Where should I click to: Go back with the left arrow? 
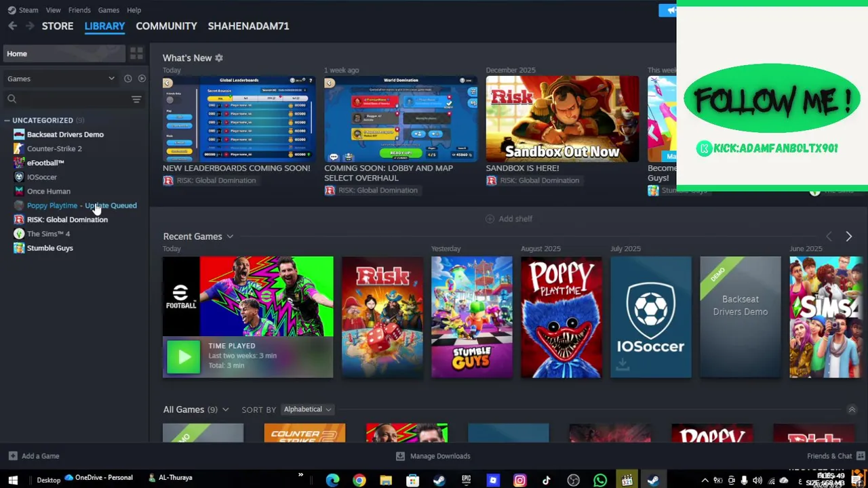pos(12,26)
